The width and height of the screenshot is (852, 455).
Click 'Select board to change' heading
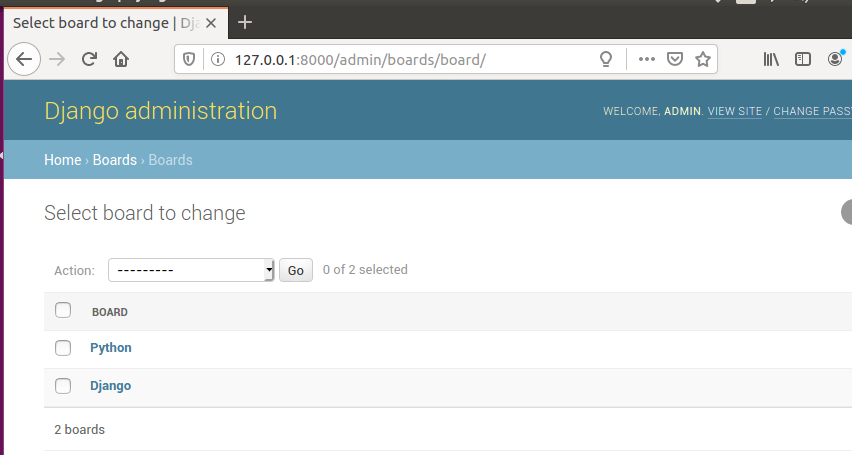point(145,213)
